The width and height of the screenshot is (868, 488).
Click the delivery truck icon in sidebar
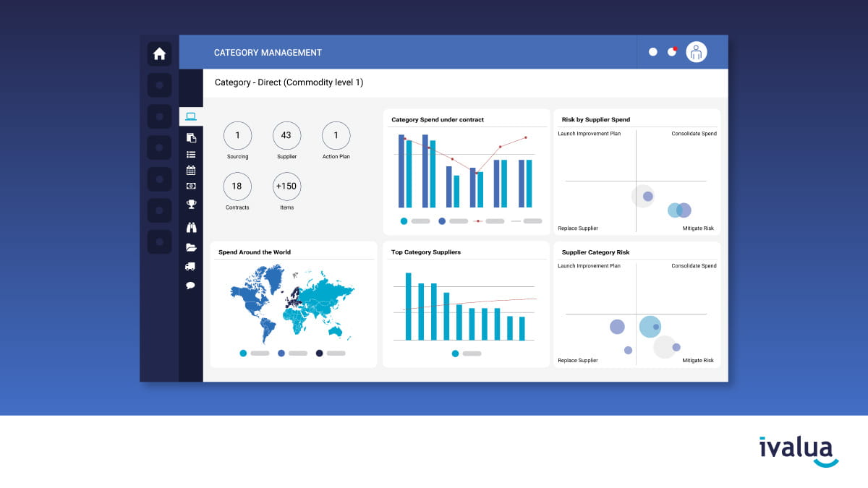pos(191,266)
